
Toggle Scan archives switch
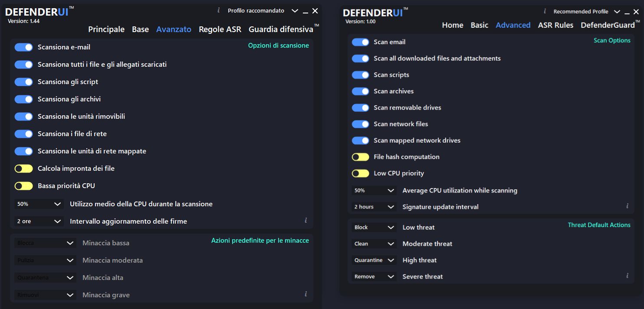pyautogui.click(x=360, y=91)
